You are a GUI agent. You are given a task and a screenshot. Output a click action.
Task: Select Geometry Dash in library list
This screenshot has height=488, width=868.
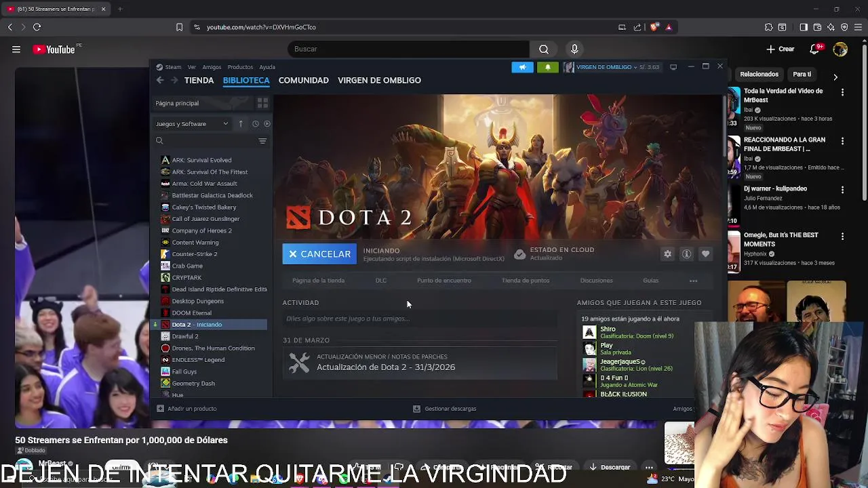[193, 384]
